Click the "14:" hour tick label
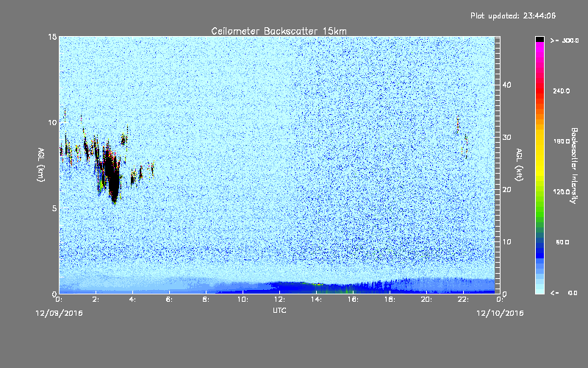Viewport: 588px width, 368px height. pos(316,300)
